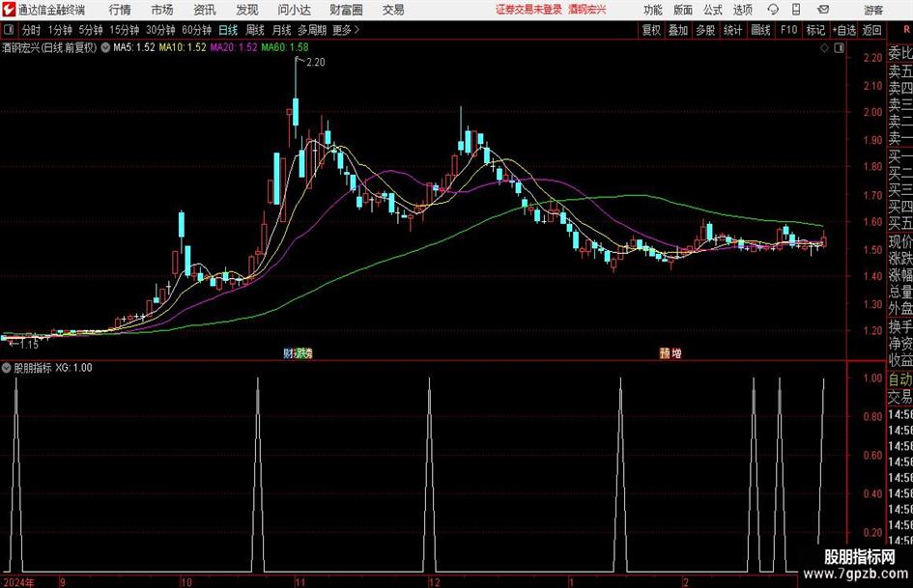Switch to the 分时 chart tab
The width and height of the screenshot is (913, 588).
32,30
